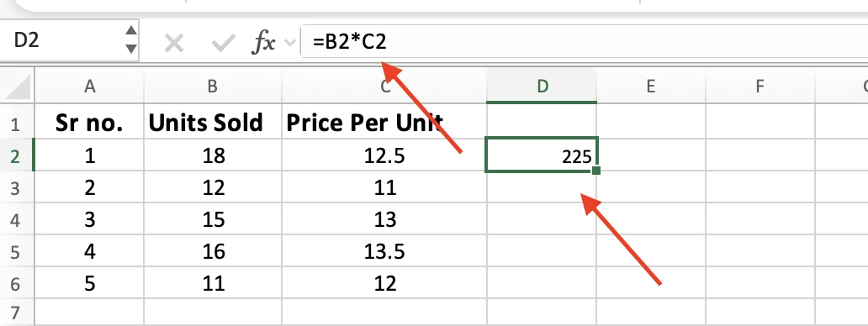This screenshot has height=326, width=868.
Task: Select Price cell with 13.5
Action: point(384,251)
